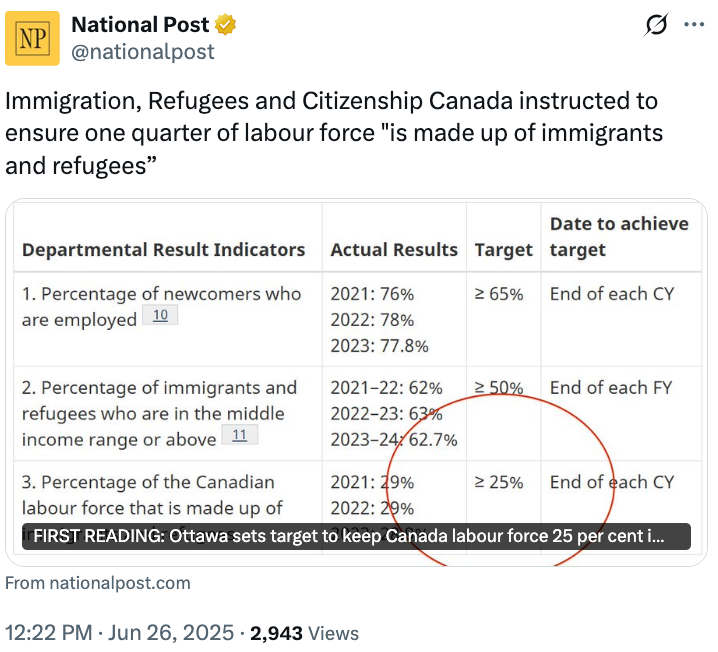718x652 pixels.
Task: Click the 2,943 Views counter
Action: [305, 633]
